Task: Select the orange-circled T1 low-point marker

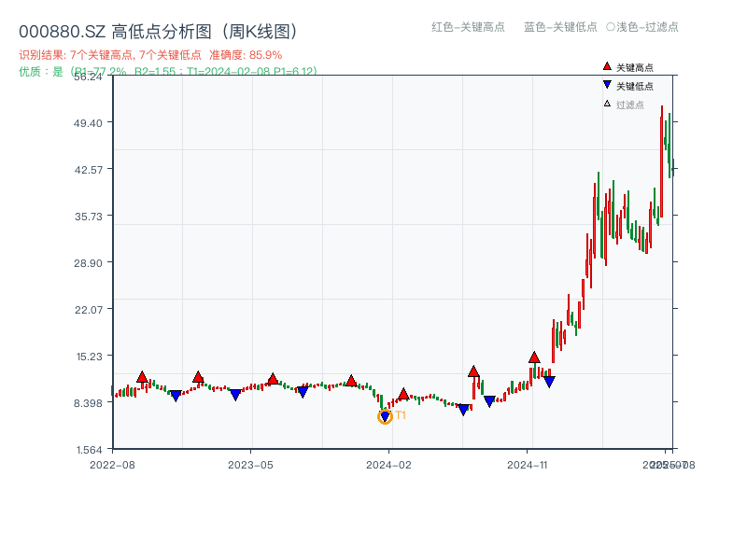Action: (x=385, y=416)
